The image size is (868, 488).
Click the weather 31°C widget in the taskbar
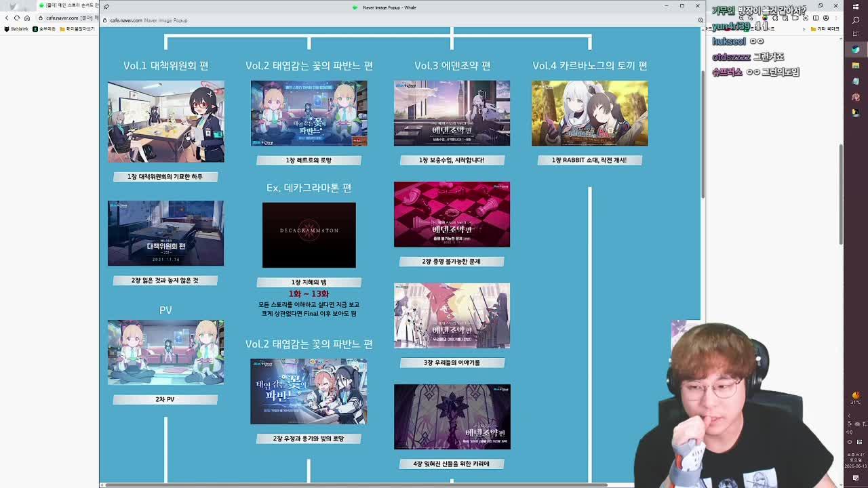tap(856, 398)
